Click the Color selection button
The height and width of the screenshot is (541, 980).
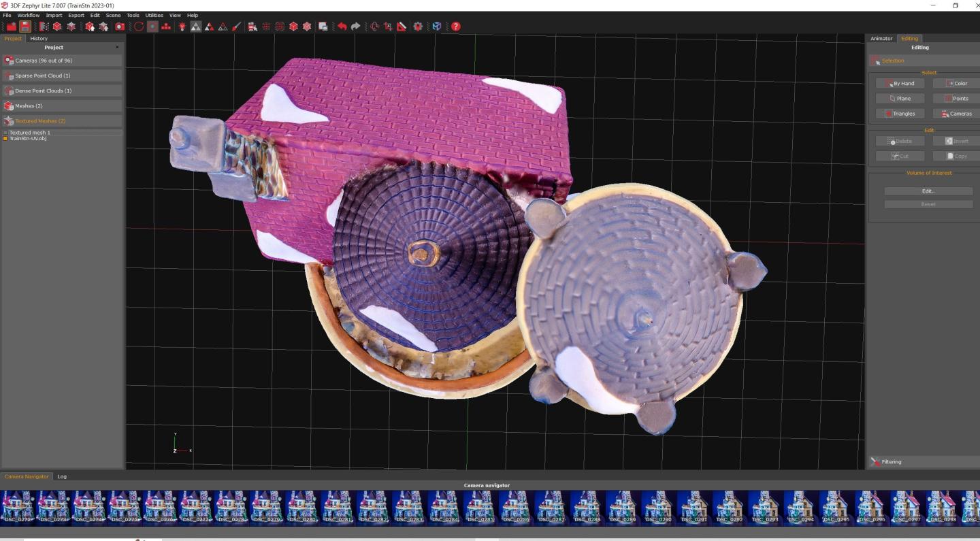coord(956,83)
